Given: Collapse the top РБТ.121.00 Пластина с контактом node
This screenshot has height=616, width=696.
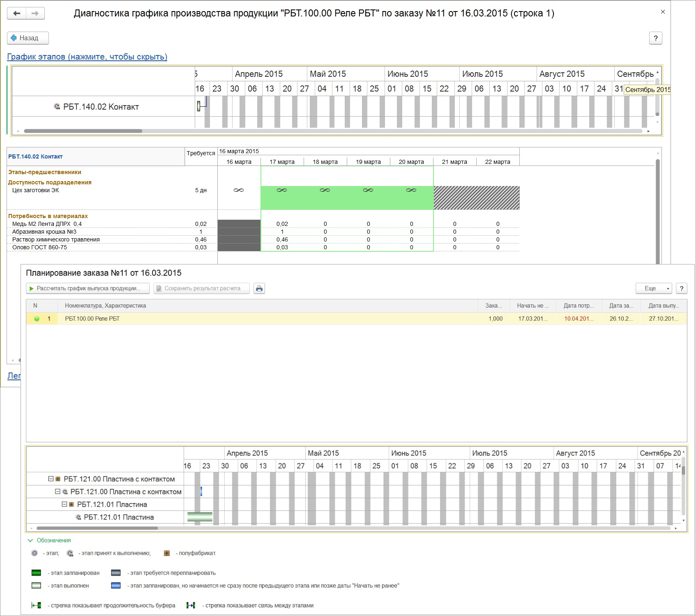Looking at the screenshot, I should [x=51, y=479].
